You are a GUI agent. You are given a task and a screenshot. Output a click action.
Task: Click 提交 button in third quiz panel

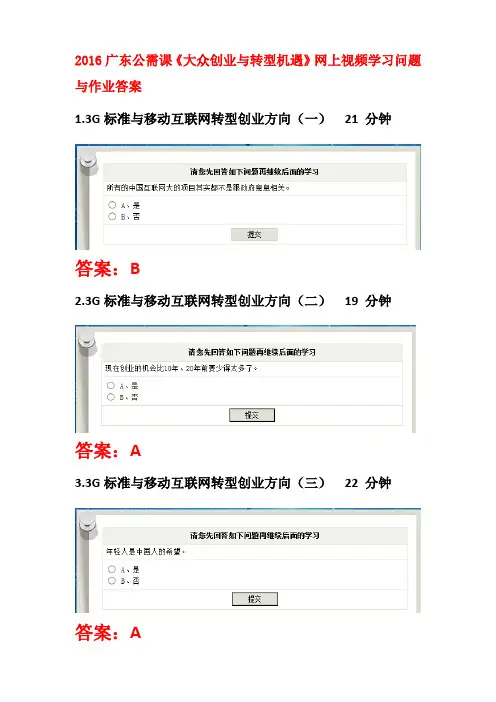[x=255, y=599]
